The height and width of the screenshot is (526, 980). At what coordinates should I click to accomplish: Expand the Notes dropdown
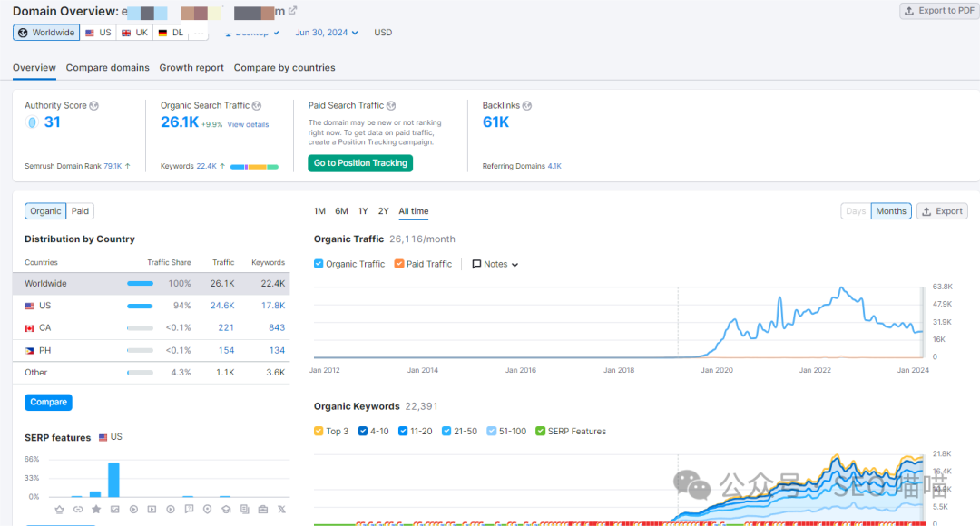pos(495,264)
